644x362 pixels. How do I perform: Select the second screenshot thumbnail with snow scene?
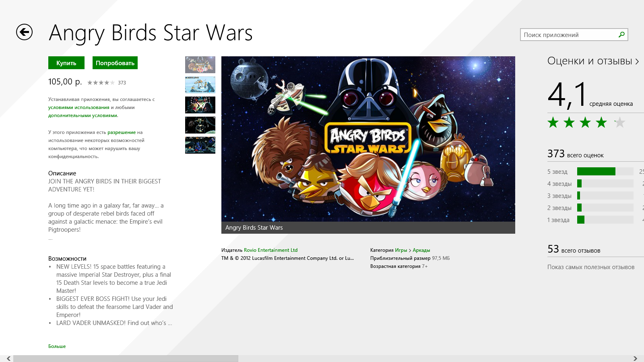pyautogui.click(x=200, y=85)
